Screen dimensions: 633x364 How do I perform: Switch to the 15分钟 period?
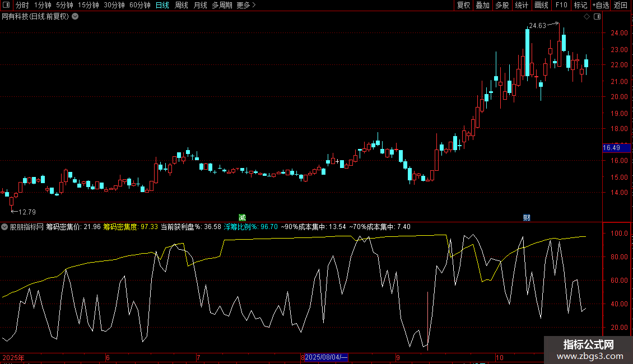[89, 5]
